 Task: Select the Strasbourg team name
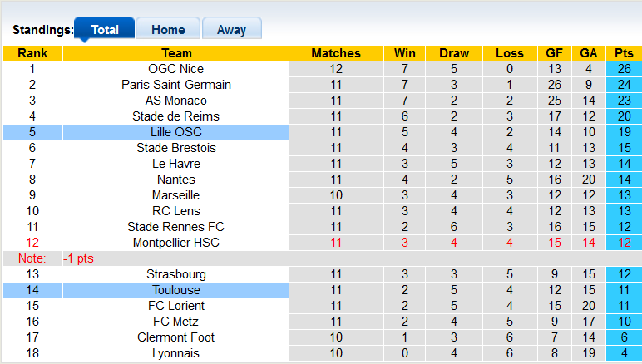click(x=175, y=274)
